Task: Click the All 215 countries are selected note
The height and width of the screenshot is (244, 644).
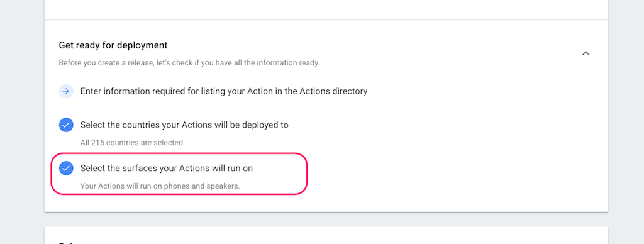Action: click(x=132, y=143)
